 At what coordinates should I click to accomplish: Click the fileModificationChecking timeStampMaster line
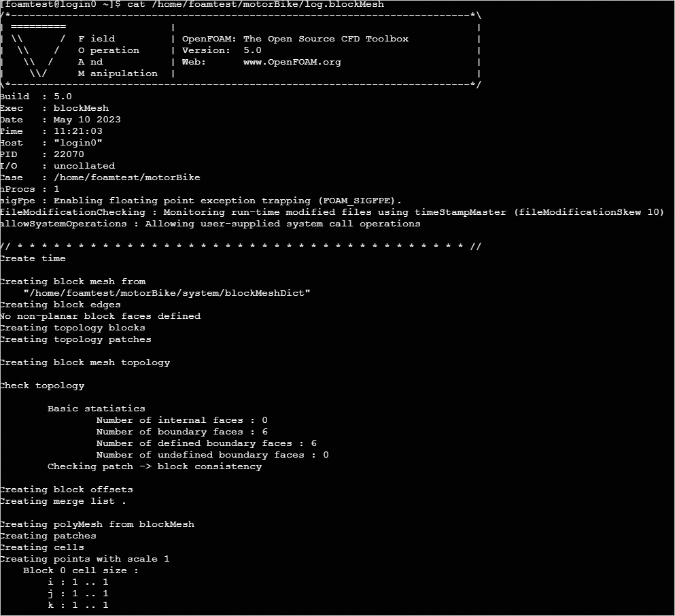click(332, 212)
